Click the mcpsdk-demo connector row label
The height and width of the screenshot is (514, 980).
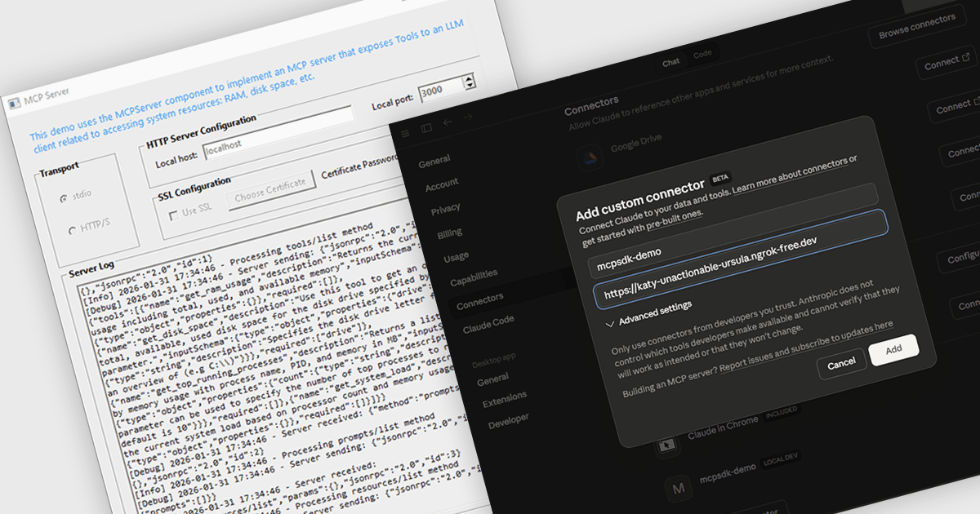click(727, 473)
